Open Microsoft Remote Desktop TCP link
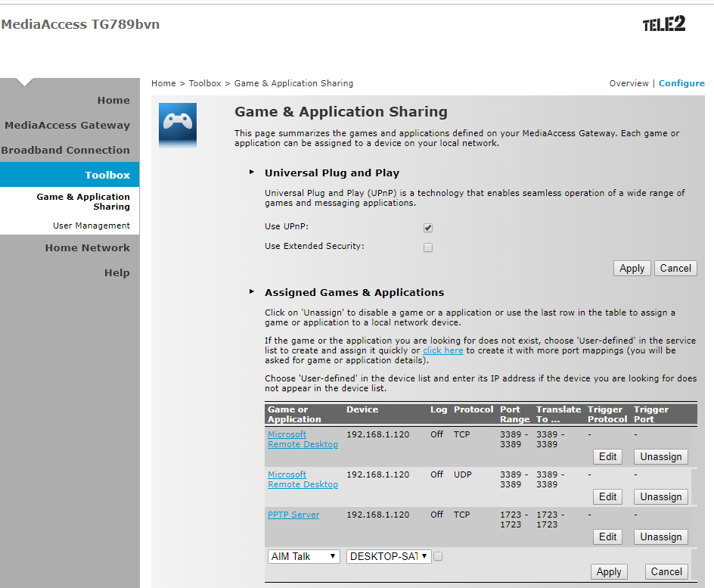Viewport: 714px width, 588px height. click(303, 440)
